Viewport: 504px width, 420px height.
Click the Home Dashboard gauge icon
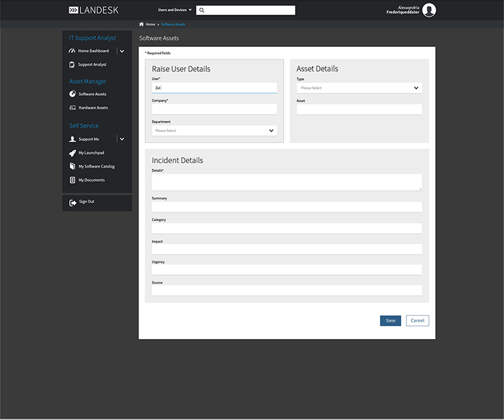[73, 51]
